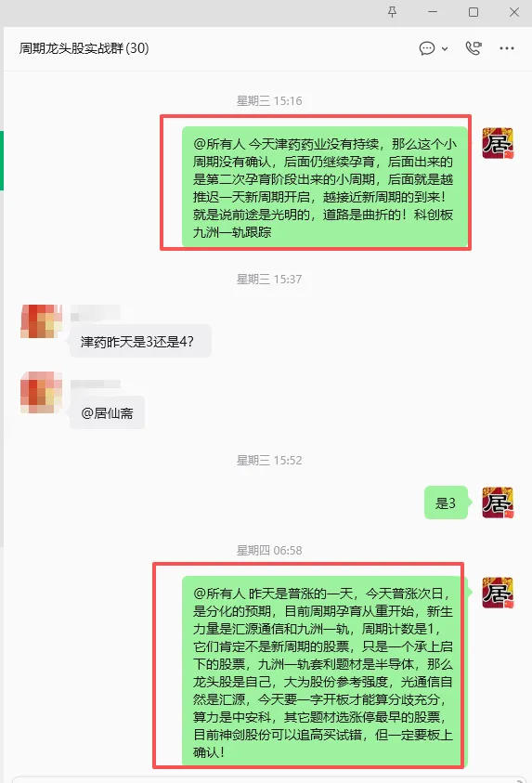Click the '星期四 06:58' timestamp label
532x783 pixels.
(269, 550)
